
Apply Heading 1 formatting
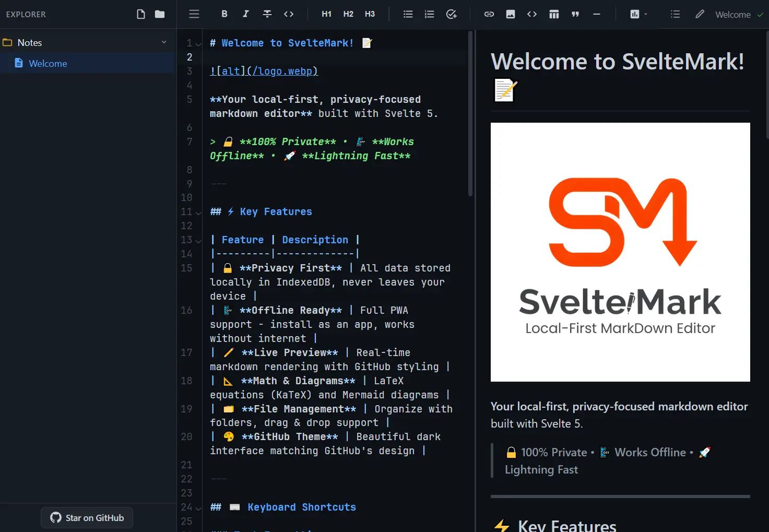tap(326, 14)
